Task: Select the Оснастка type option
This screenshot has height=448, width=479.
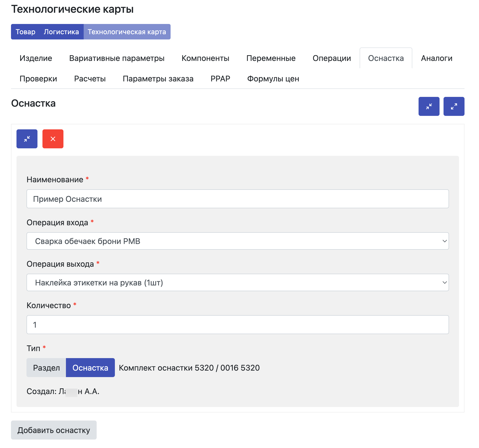Action: (90, 368)
